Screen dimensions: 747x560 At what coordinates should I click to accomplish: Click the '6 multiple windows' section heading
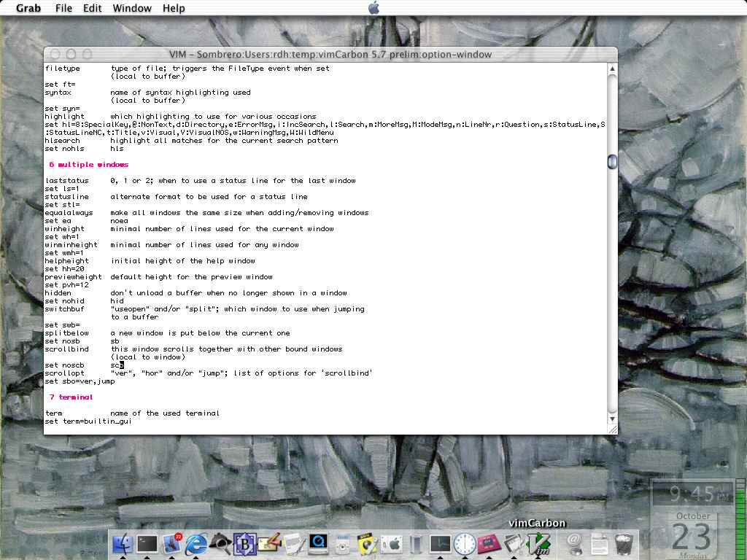[x=88, y=165]
